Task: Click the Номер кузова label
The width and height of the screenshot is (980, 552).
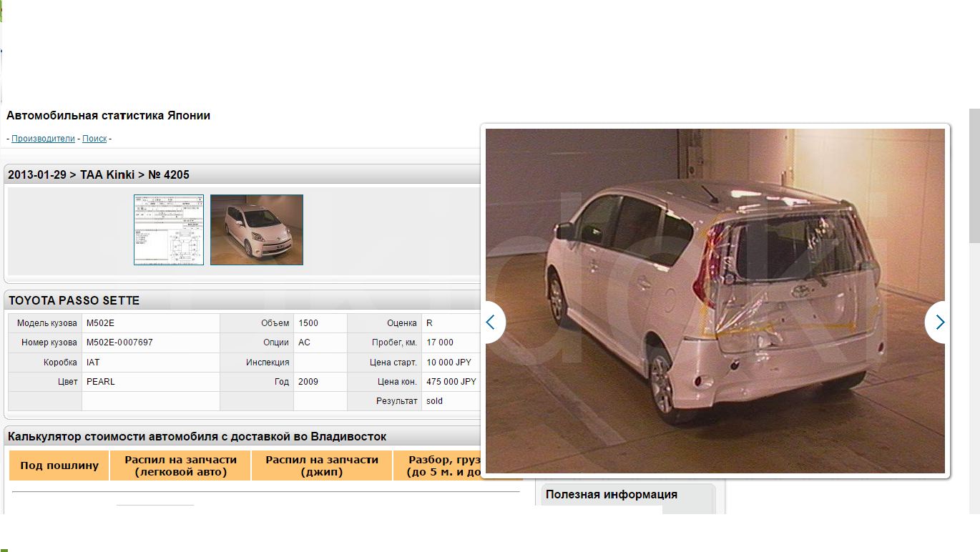Action: coord(49,342)
